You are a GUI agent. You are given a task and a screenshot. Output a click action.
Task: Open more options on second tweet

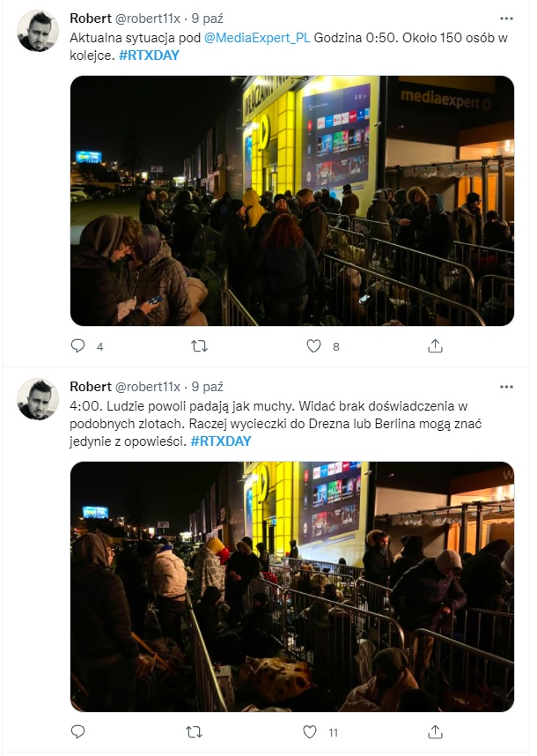(506, 387)
